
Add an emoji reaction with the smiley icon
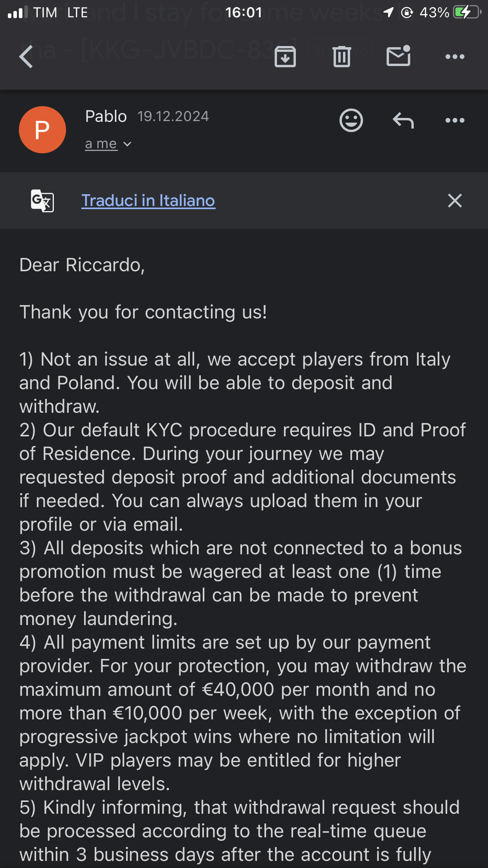[351, 120]
